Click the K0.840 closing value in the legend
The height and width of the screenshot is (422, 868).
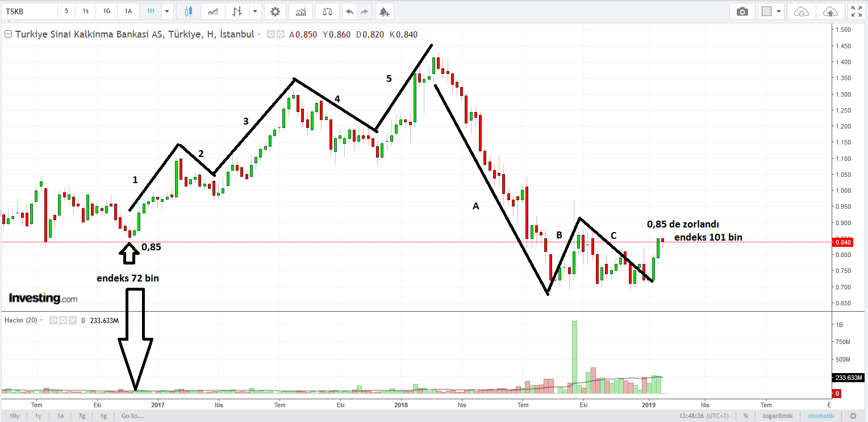click(x=403, y=35)
